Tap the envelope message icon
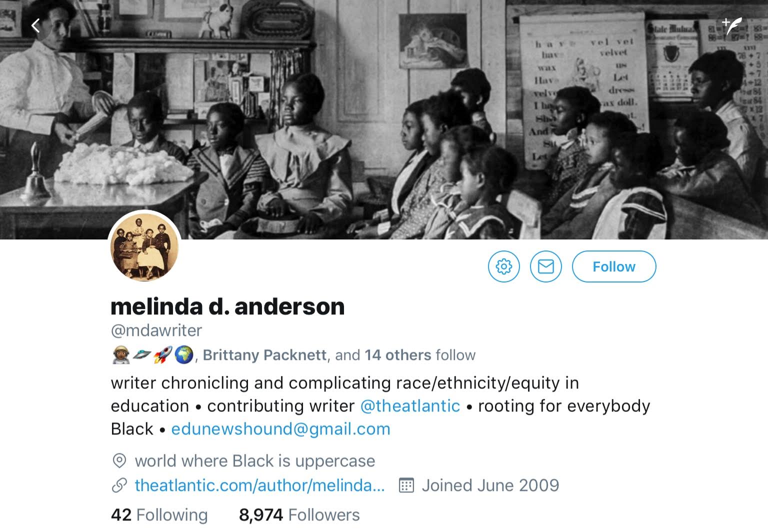The image size is (768, 532). (x=545, y=266)
